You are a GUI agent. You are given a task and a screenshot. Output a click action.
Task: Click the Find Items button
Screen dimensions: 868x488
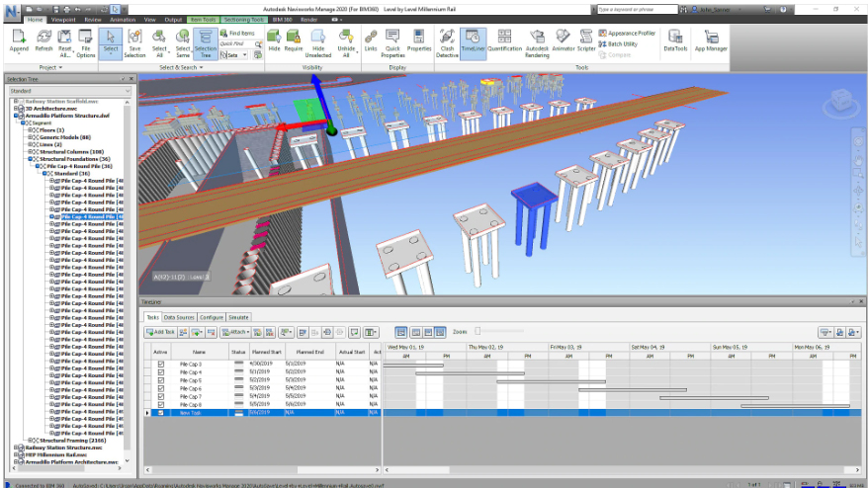pyautogui.click(x=237, y=34)
